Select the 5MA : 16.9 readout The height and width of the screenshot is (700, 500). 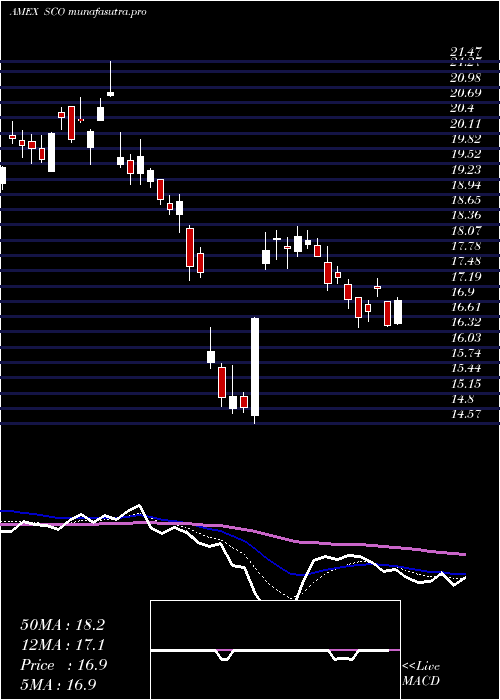click(58, 684)
